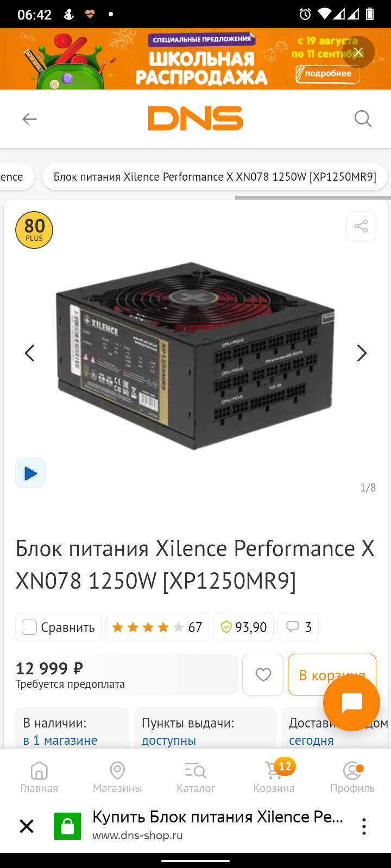Show next product image arrow
Image resolution: width=391 pixels, height=868 pixels.
point(362,353)
